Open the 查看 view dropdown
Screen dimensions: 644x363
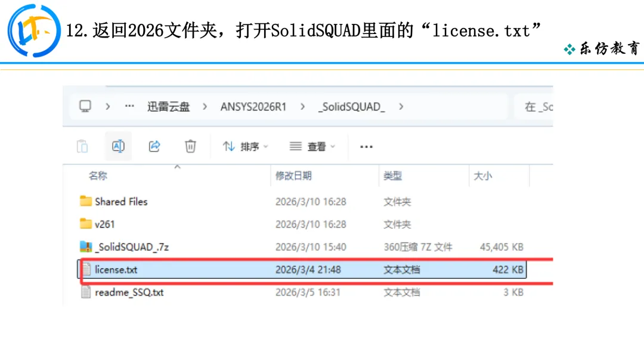[x=312, y=146]
